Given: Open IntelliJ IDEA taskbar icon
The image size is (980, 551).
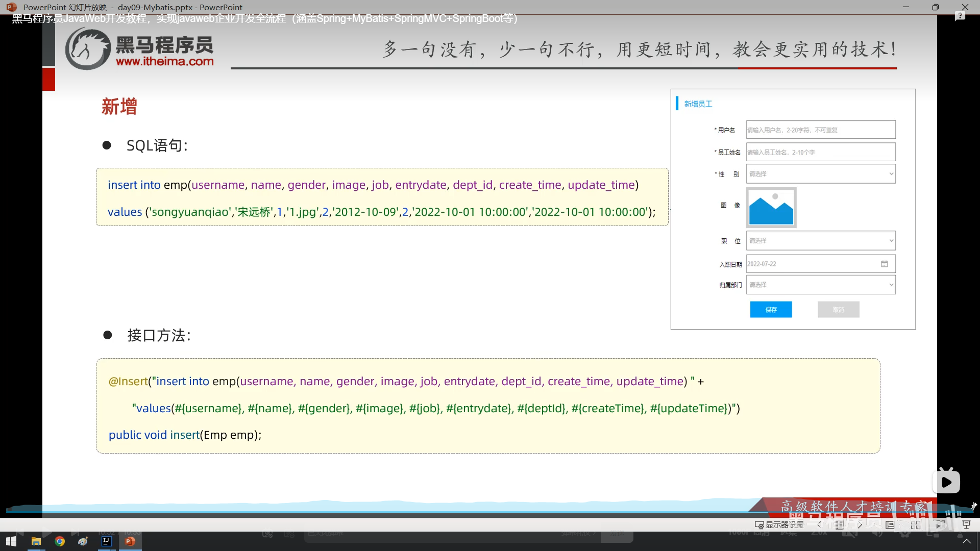Looking at the screenshot, I should click(x=107, y=541).
